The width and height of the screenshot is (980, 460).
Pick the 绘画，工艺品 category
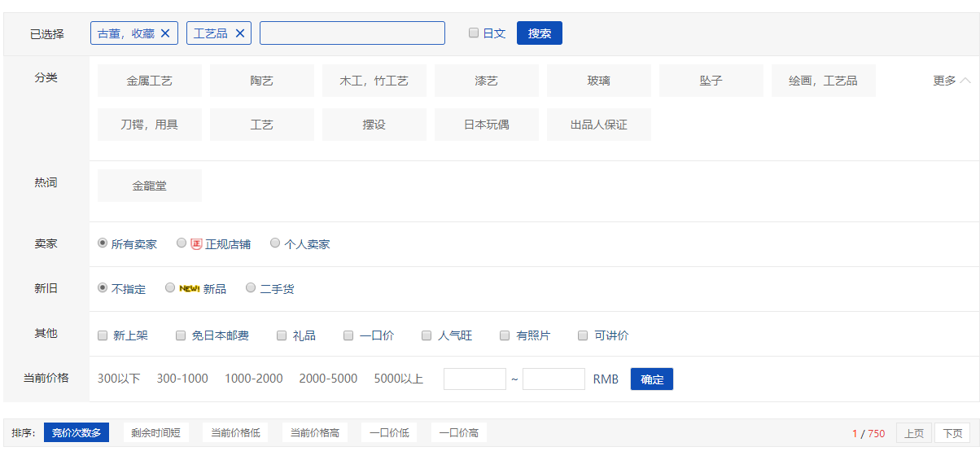(x=824, y=81)
